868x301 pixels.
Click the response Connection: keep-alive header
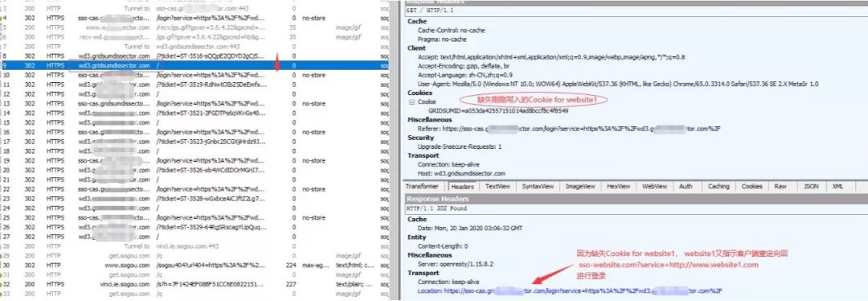448,282
